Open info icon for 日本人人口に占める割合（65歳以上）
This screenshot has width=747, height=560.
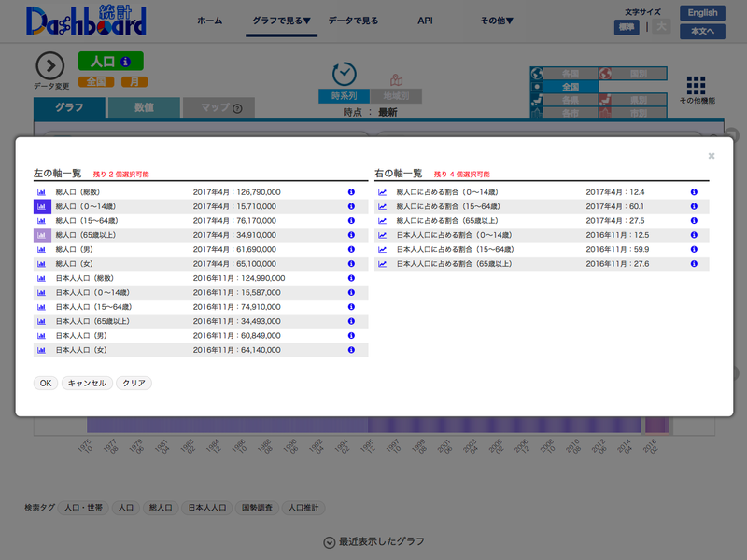tap(694, 264)
